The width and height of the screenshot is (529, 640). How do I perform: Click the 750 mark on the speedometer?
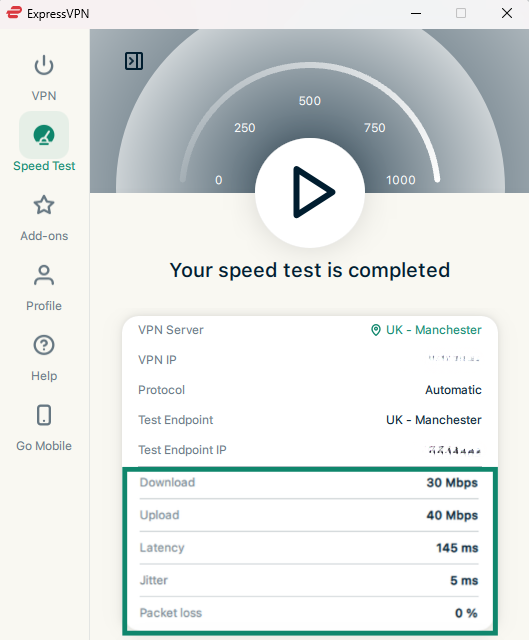375,128
